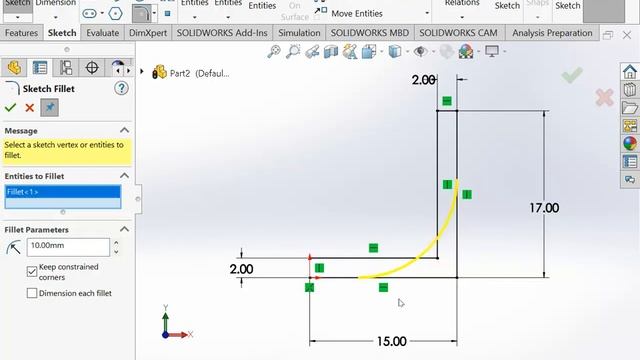Confirm sketch using viewport corner checkmark
The width and height of the screenshot is (640, 360).
(x=572, y=76)
